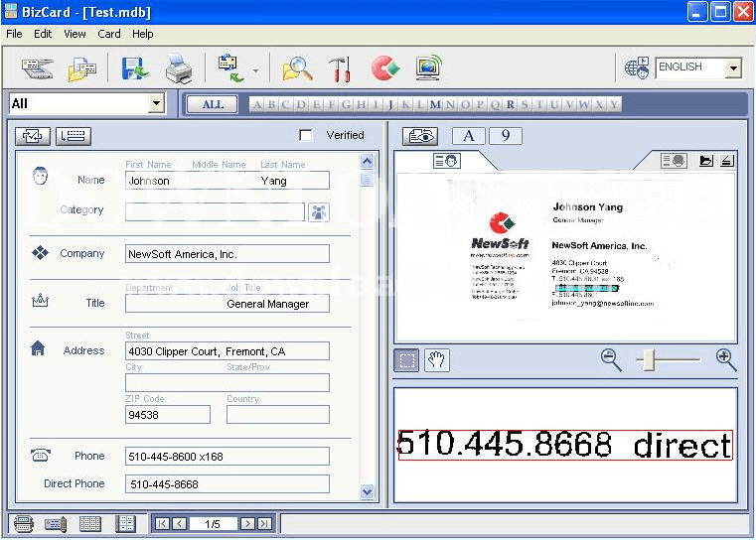Open the File menu

(14, 34)
